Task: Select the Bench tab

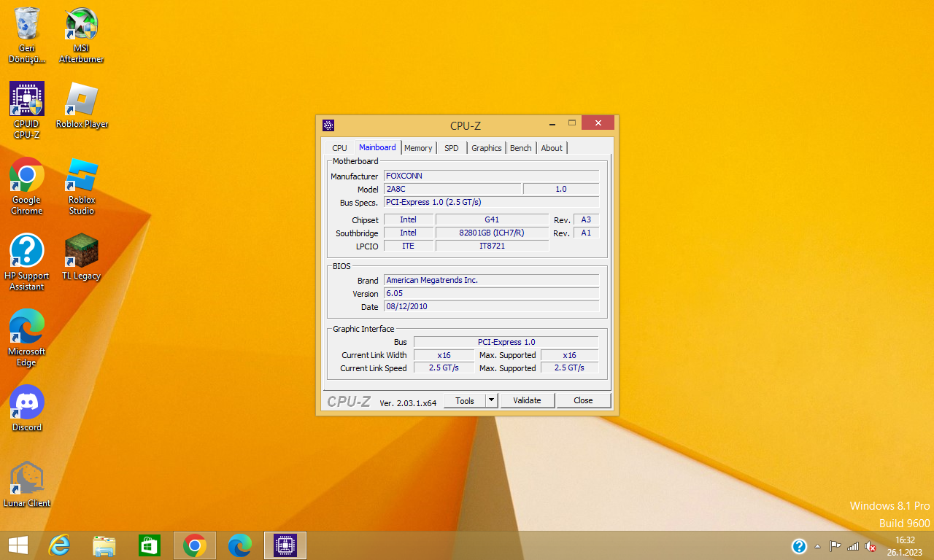Action: click(520, 148)
